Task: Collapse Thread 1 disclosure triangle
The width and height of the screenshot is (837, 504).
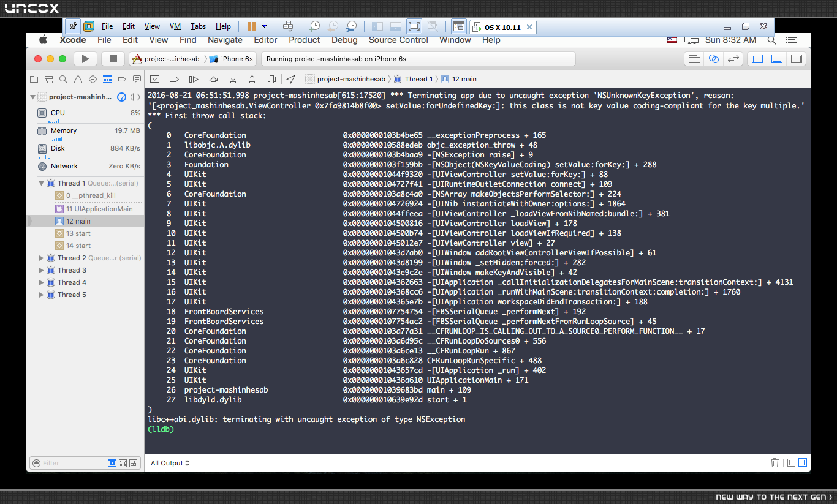Action: point(42,183)
